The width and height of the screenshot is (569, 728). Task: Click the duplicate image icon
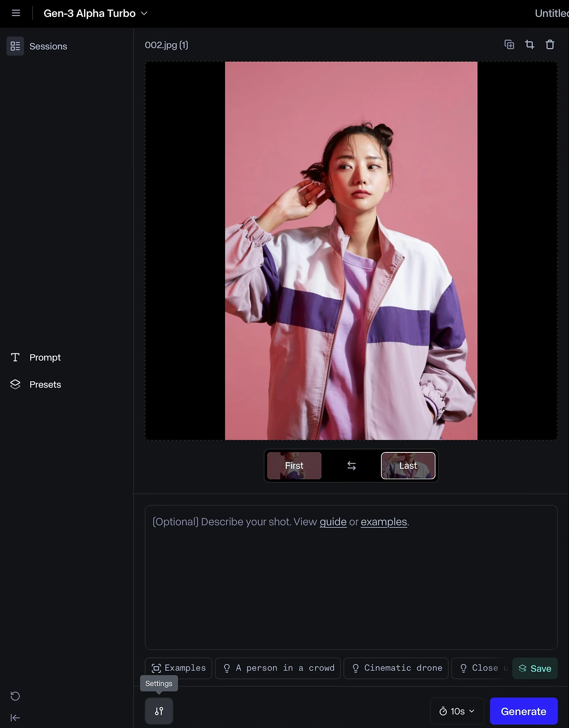(509, 44)
